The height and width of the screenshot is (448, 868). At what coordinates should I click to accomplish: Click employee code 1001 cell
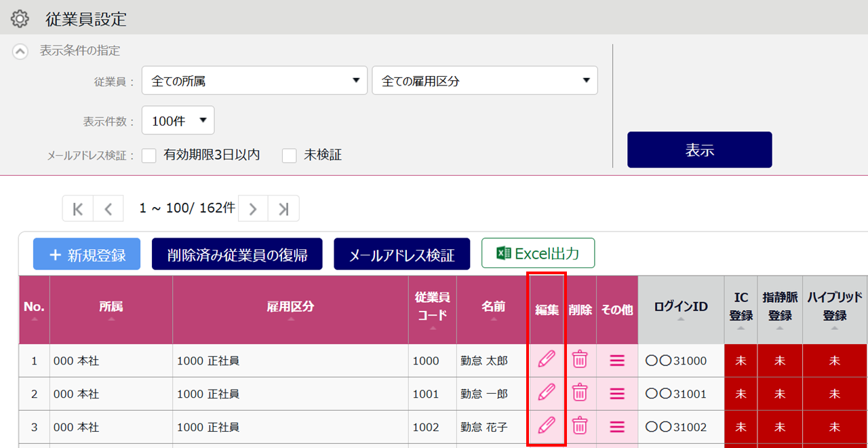click(433, 394)
